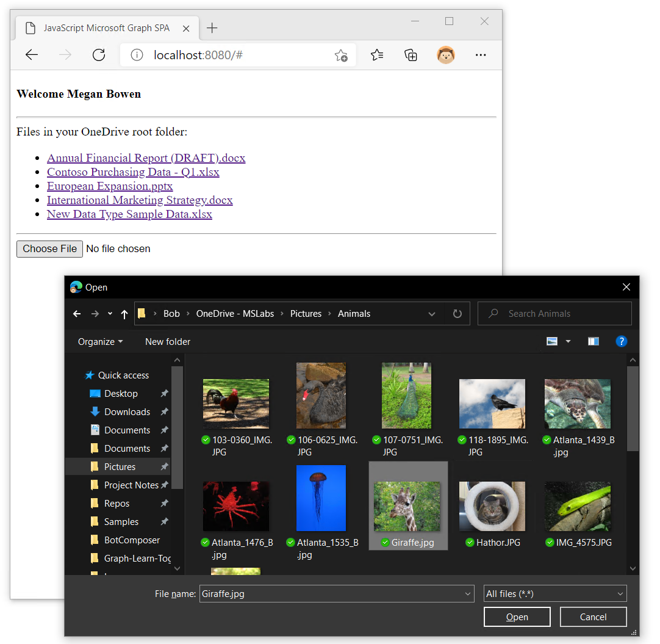Click the refresh icon in the Open dialog
660x644 pixels.
(457, 313)
